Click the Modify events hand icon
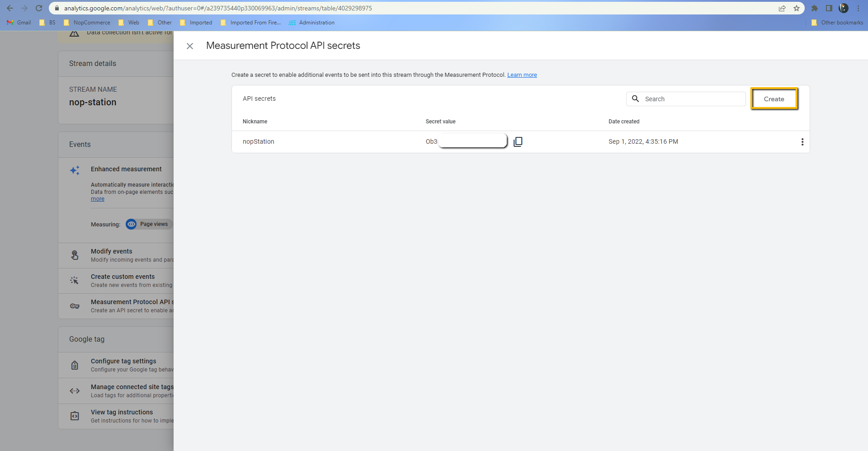 [x=75, y=255]
